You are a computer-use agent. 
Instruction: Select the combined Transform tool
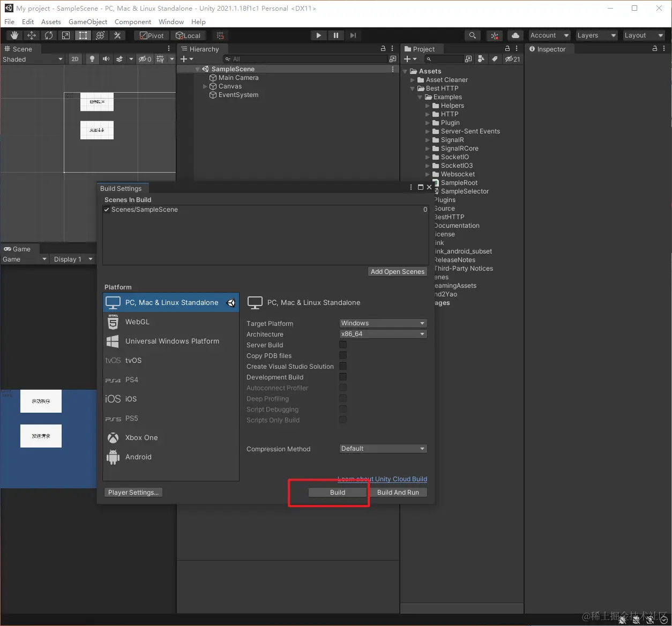[100, 35]
